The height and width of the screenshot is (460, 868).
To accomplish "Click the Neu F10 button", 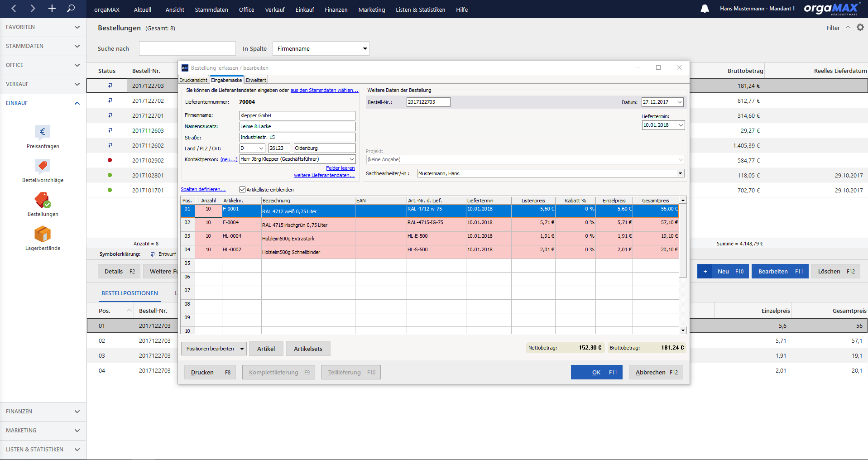I will coord(723,271).
